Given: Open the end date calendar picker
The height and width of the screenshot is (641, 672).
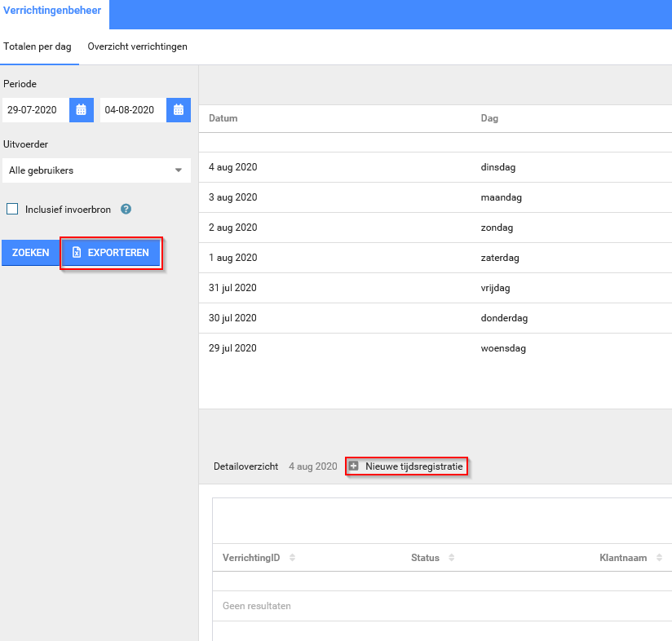Looking at the screenshot, I should [x=179, y=110].
